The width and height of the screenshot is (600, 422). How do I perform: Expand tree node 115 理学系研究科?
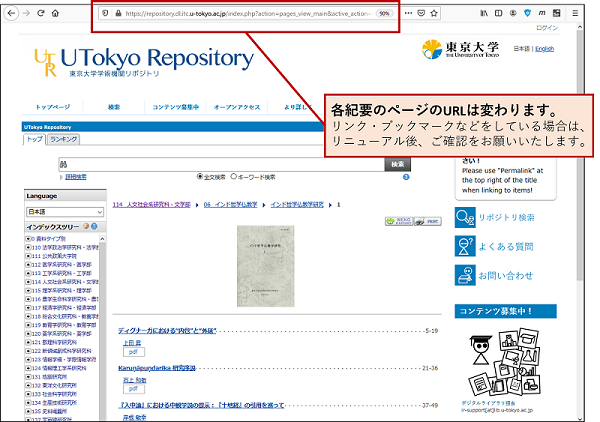click(x=28, y=290)
